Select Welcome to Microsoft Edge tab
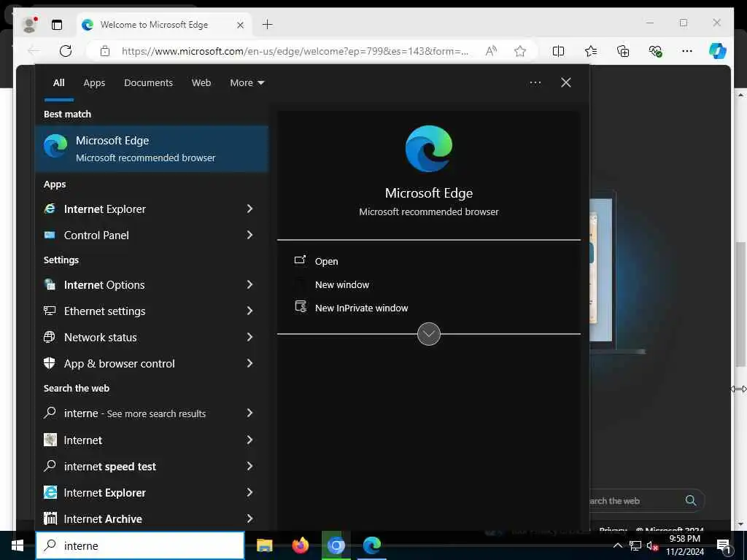The image size is (747, 560). click(163, 25)
